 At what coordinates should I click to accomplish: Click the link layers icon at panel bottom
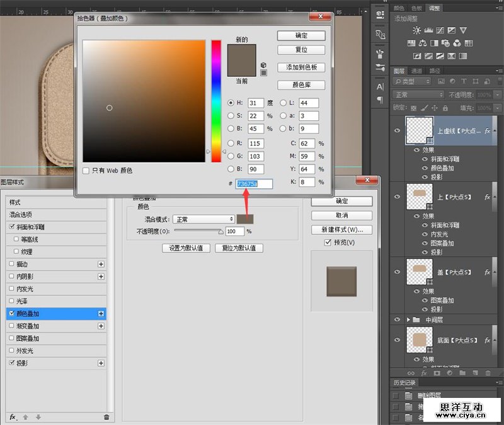(x=411, y=373)
